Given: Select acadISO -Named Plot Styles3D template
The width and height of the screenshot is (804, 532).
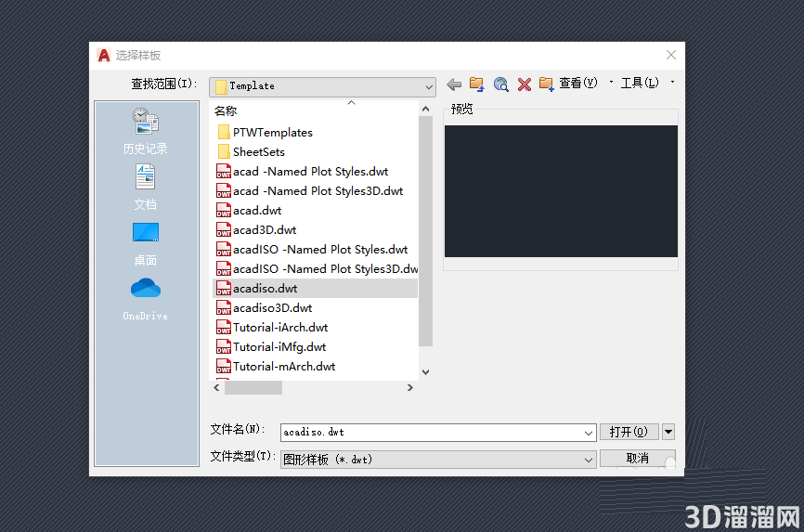Looking at the screenshot, I should coord(325,269).
